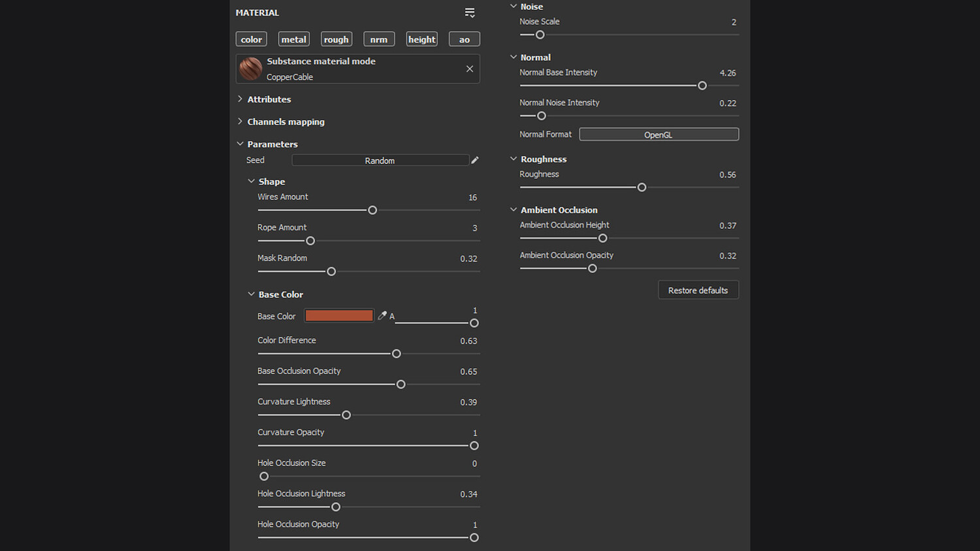Toggle the rough channel button

pos(336,39)
